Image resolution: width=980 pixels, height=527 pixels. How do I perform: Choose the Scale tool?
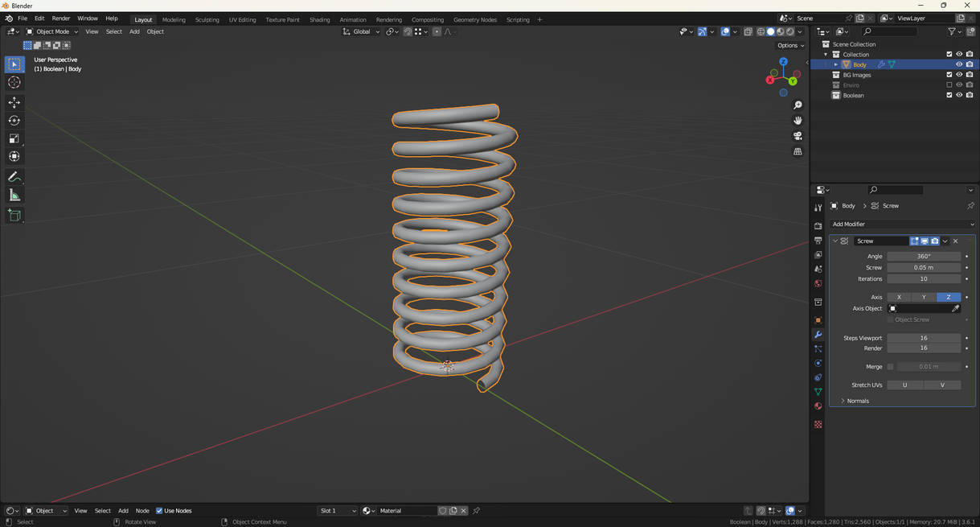14,138
